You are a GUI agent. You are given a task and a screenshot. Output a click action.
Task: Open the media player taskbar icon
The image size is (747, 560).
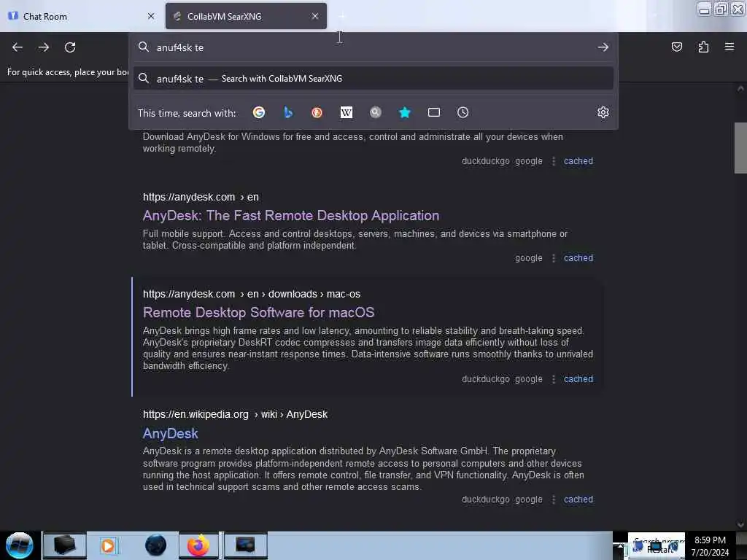click(108, 545)
